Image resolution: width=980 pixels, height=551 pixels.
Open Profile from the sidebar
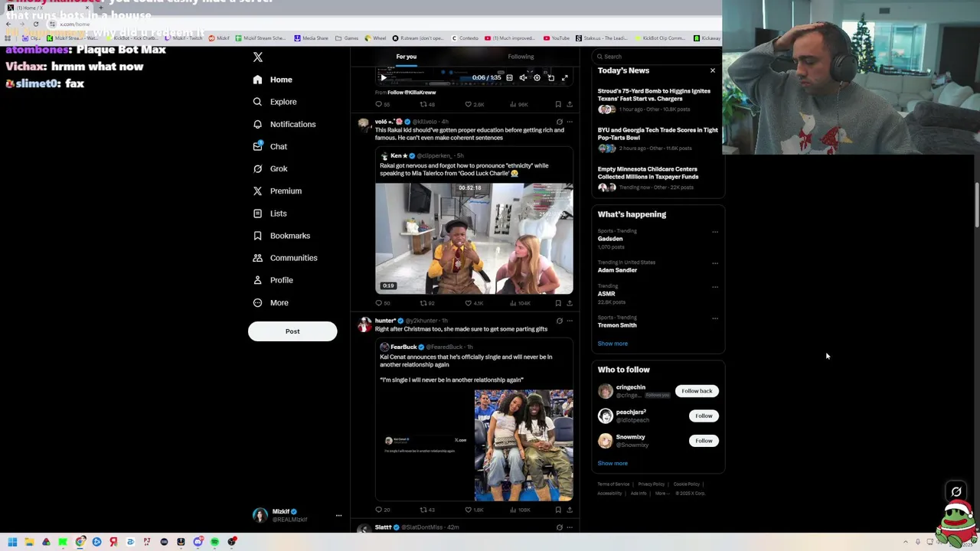273,280
